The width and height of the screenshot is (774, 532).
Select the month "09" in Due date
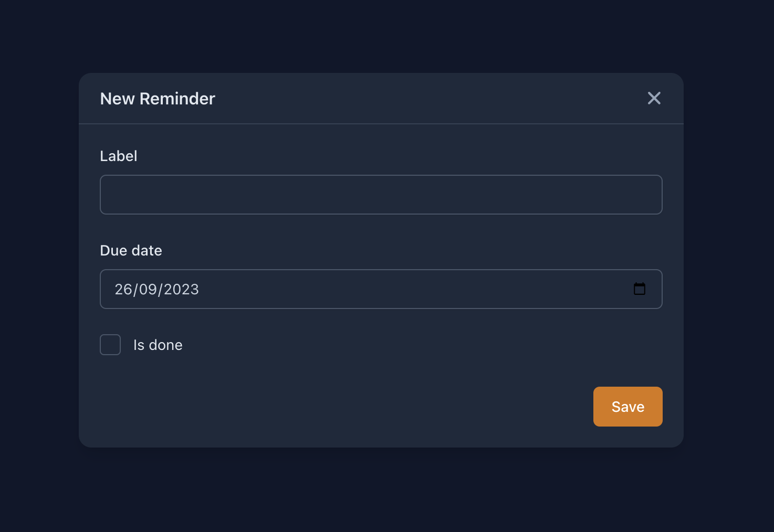[x=148, y=290]
